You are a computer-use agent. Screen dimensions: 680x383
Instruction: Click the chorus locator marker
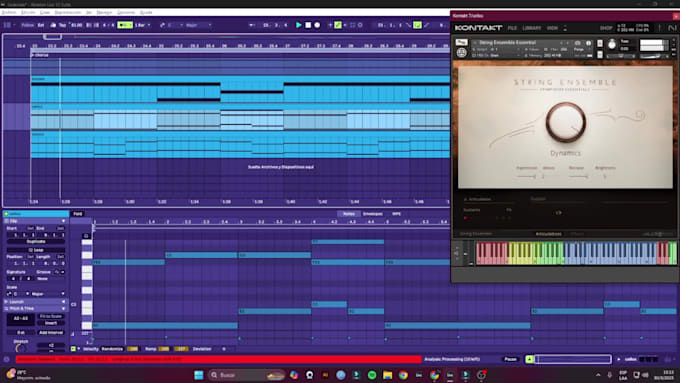(39, 55)
